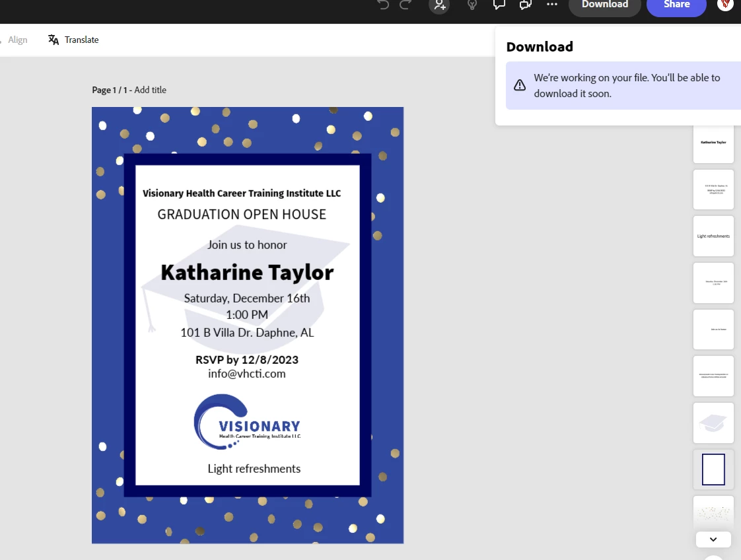This screenshot has height=560, width=741.
Task: Select the Light refreshments layer thumbnail
Action: coord(713,236)
